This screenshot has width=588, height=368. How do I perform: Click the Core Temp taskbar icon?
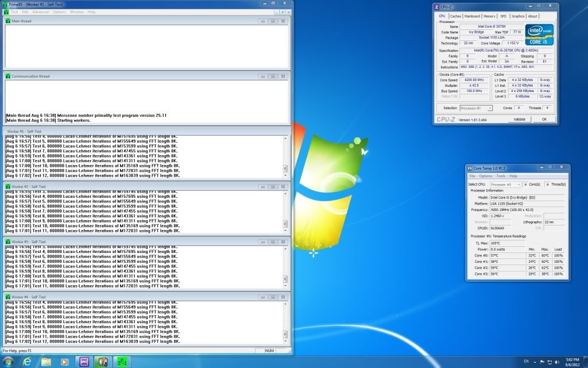pyautogui.click(x=103, y=362)
